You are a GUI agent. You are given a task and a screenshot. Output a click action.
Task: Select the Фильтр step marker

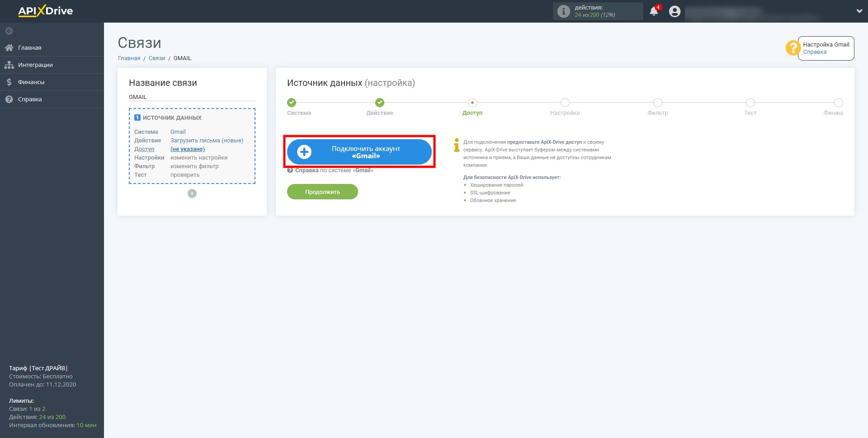point(658,103)
